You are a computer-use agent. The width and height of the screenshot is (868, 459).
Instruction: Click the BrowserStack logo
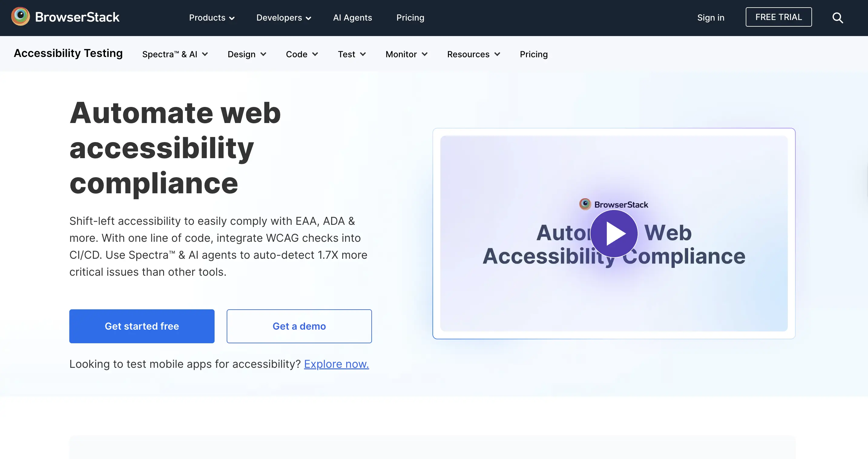pyautogui.click(x=65, y=17)
